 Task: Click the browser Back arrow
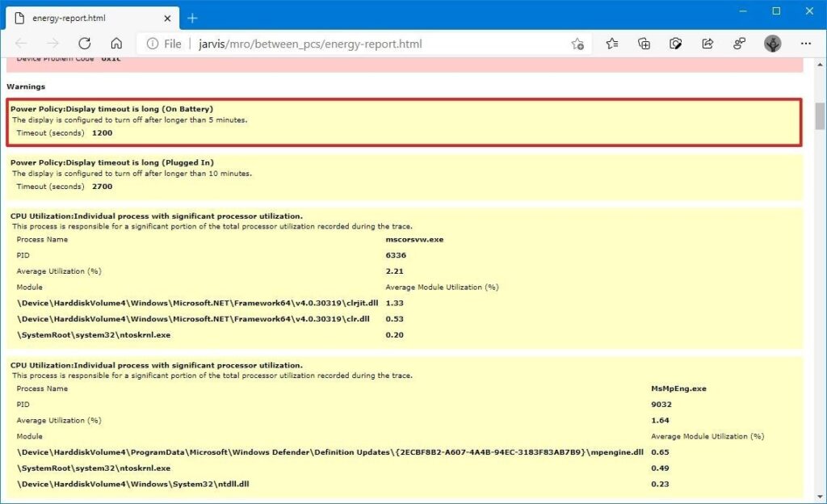point(21,44)
